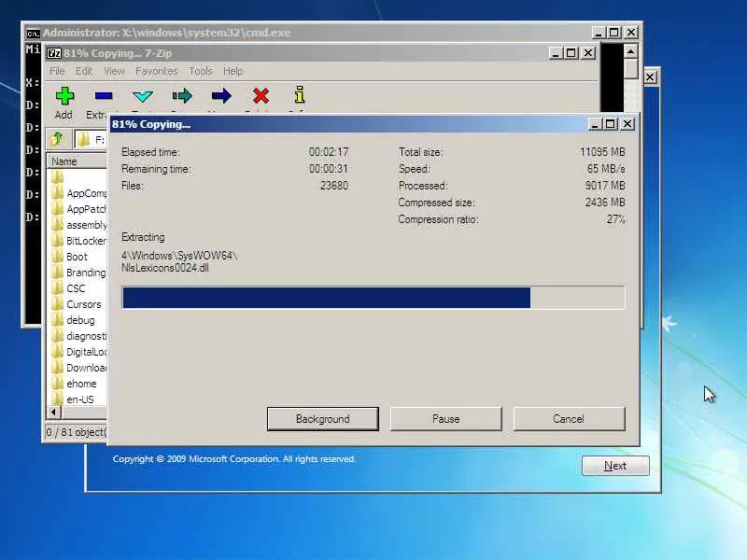747x560 pixels.
Task: Select the BitLocker folder
Action: coord(79,241)
